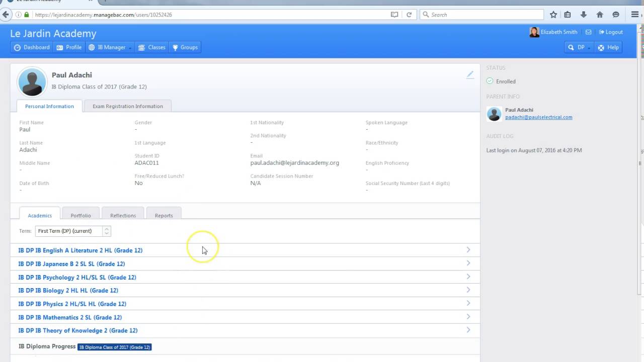
Task: Open reader view from the address bar
Action: coord(394,15)
